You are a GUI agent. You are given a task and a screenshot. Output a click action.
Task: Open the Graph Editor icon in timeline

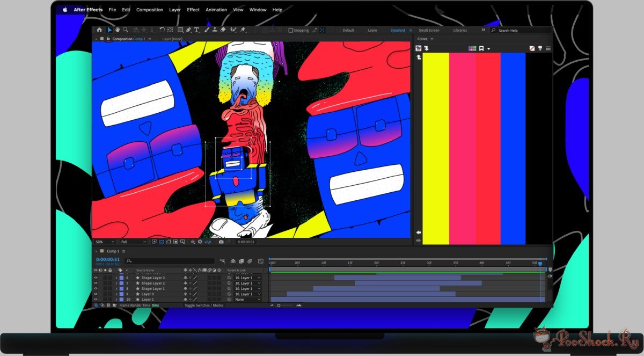click(x=260, y=261)
